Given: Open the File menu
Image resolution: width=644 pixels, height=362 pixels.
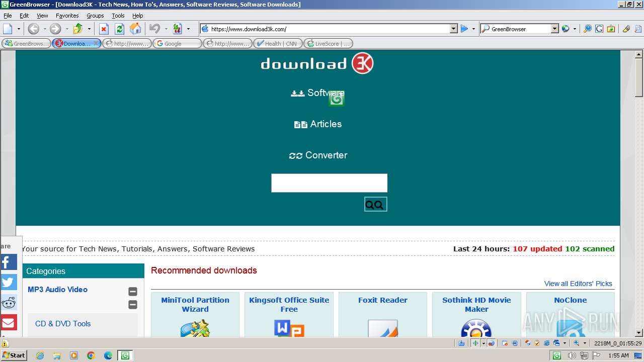Looking at the screenshot, I should tap(8, 16).
